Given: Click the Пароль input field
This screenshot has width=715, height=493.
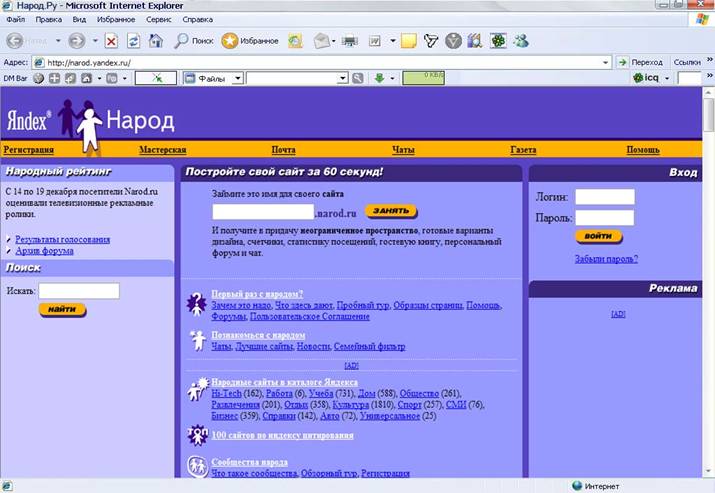Looking at the screenshot, I should (x=605, y=218).
